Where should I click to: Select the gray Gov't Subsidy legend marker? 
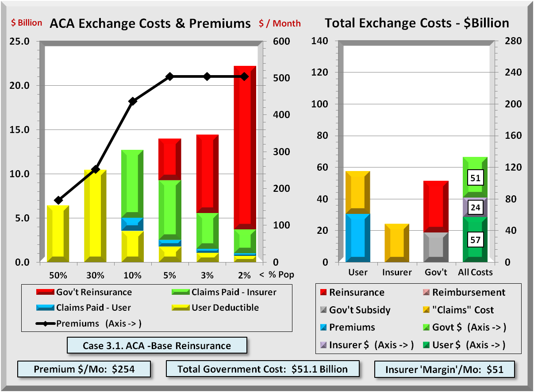[322, 310]
